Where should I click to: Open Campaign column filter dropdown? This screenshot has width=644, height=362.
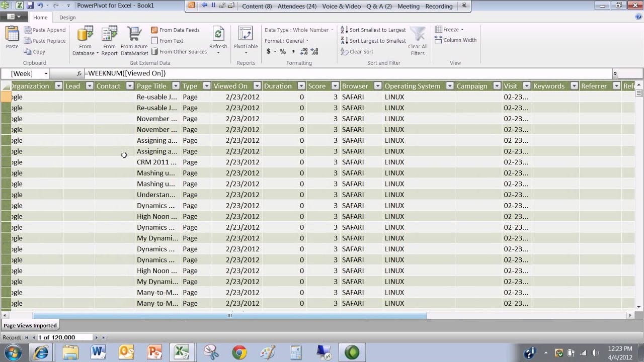497,86
